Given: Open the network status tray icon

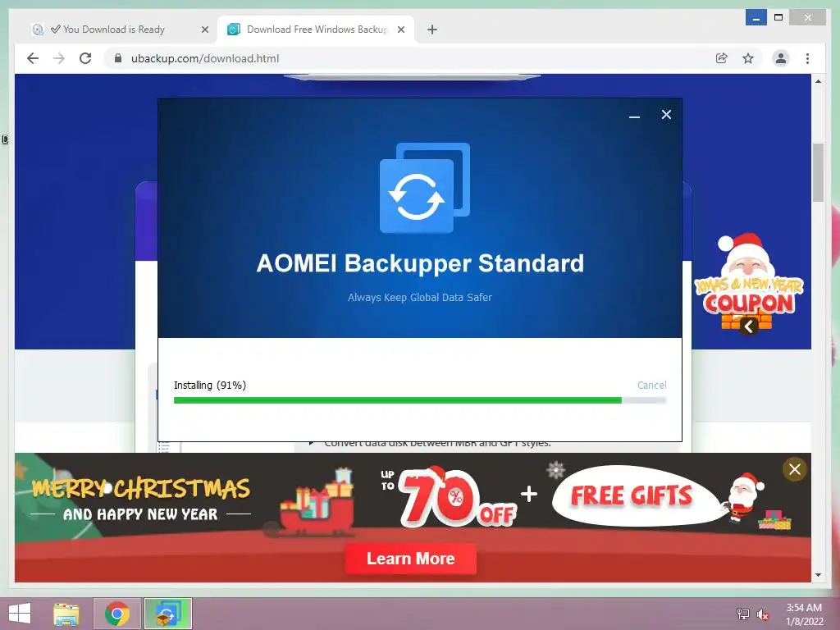Looking at the screenshot, I should pos(742,614).
